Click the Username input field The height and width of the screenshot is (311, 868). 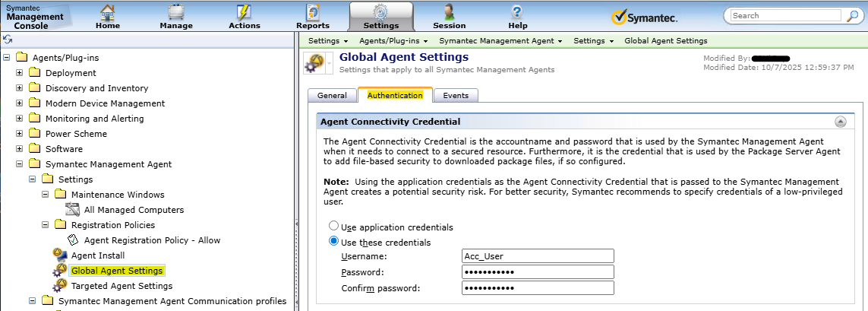[x=537, y=257]
